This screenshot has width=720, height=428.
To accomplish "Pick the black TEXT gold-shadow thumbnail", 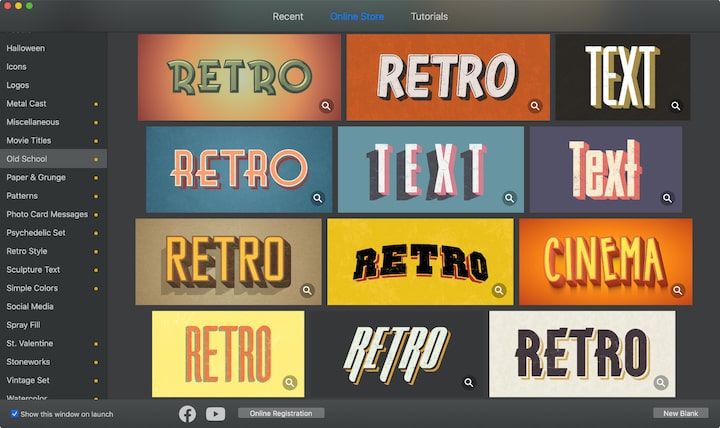I will [623, 77].
